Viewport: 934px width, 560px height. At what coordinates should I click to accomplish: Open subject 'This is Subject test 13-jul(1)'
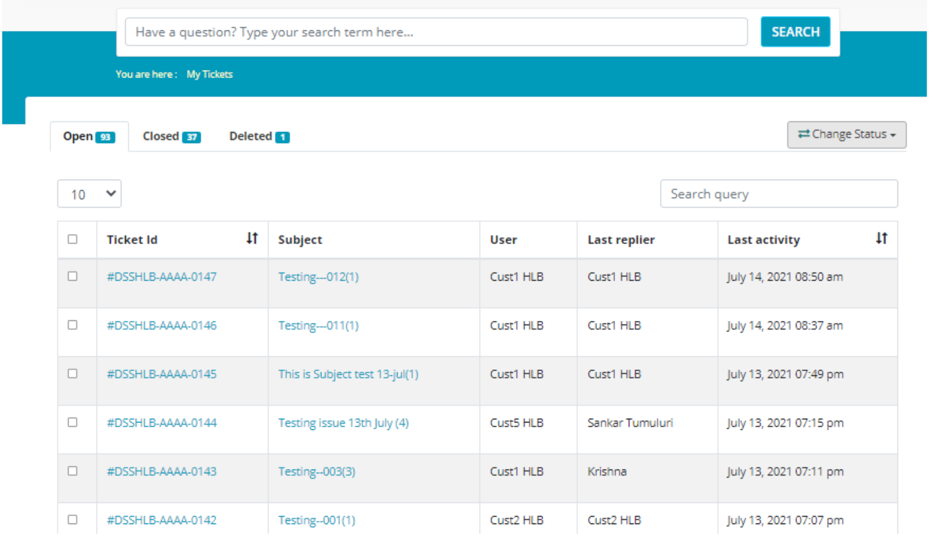tap(348, 374)
